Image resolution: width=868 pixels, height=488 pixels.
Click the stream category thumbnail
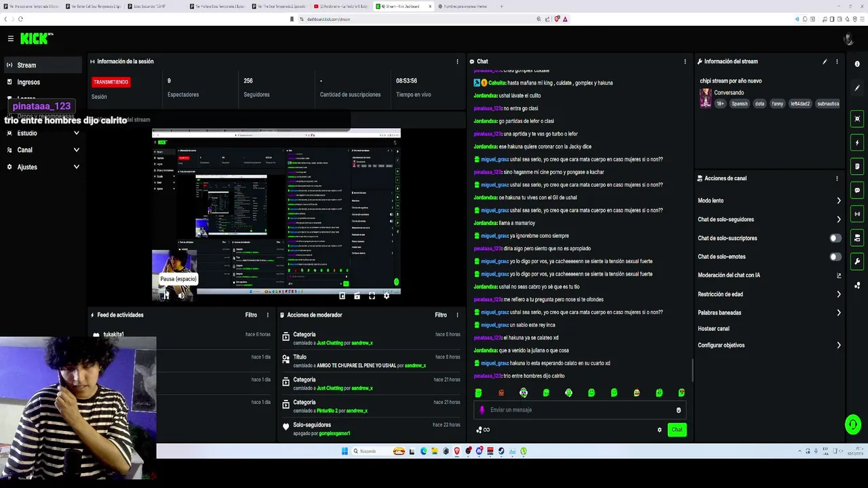(705, 98)
